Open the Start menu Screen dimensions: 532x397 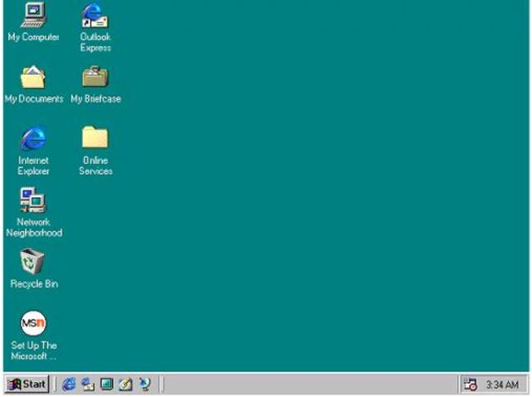[x=27, y=385]
